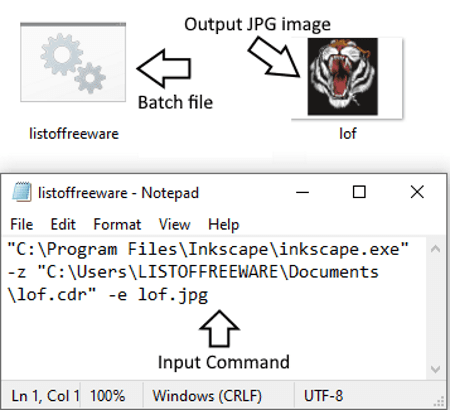The image size is (450, 410).
Task: Place cursor in inkscape.exe path line
Action: point(208,249)
